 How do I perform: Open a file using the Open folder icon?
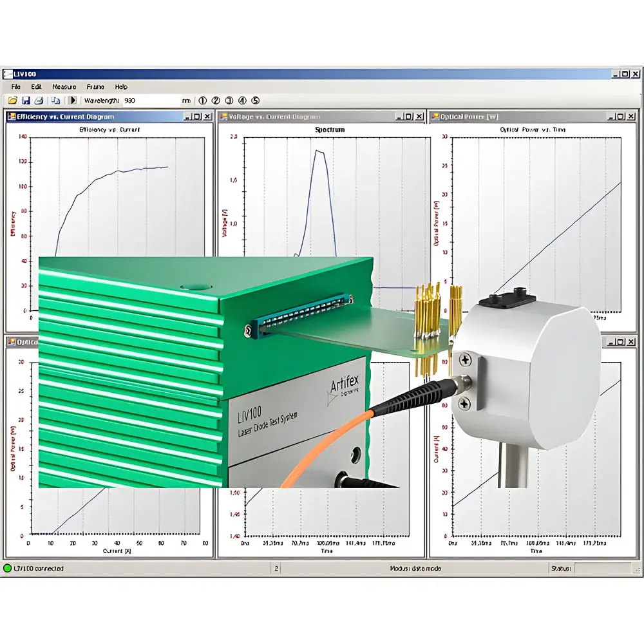(x=12, y=100)
